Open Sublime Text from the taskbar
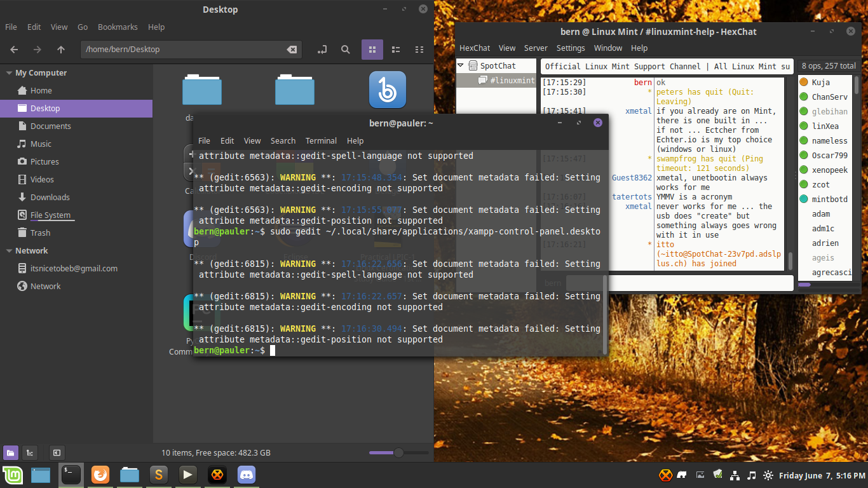 159,475
